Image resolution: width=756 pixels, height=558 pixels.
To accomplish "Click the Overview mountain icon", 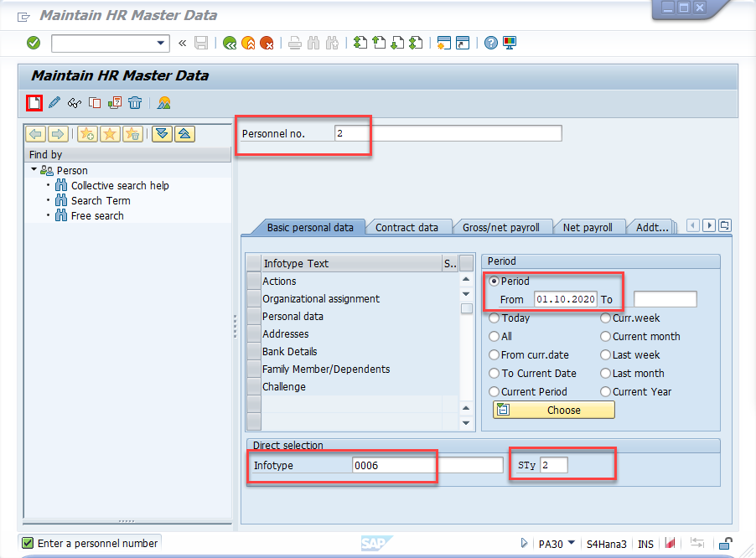I will 164,103.
